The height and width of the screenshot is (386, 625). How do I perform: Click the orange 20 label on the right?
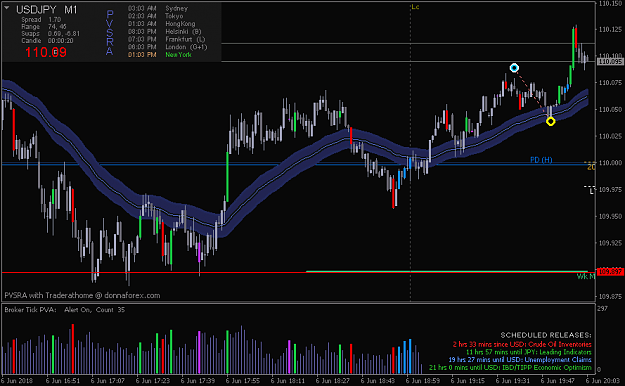coord(591,167)
